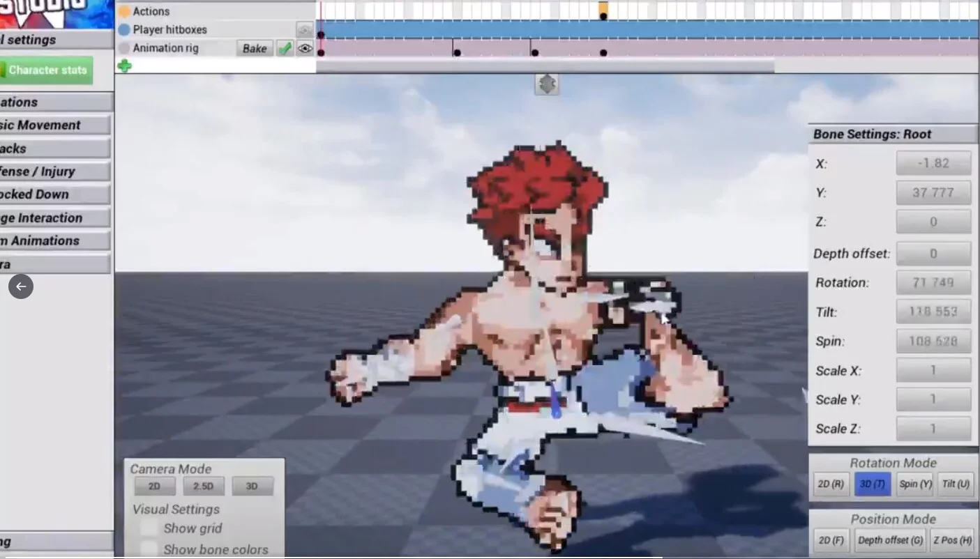Select the Player hitboxes timeline row

(x=216, y=30)
